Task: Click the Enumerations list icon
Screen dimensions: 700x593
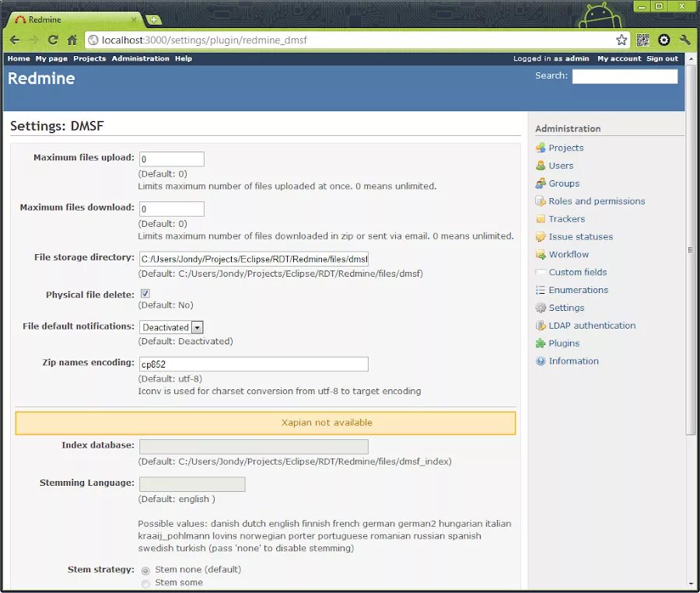Action: coord(541,290)
